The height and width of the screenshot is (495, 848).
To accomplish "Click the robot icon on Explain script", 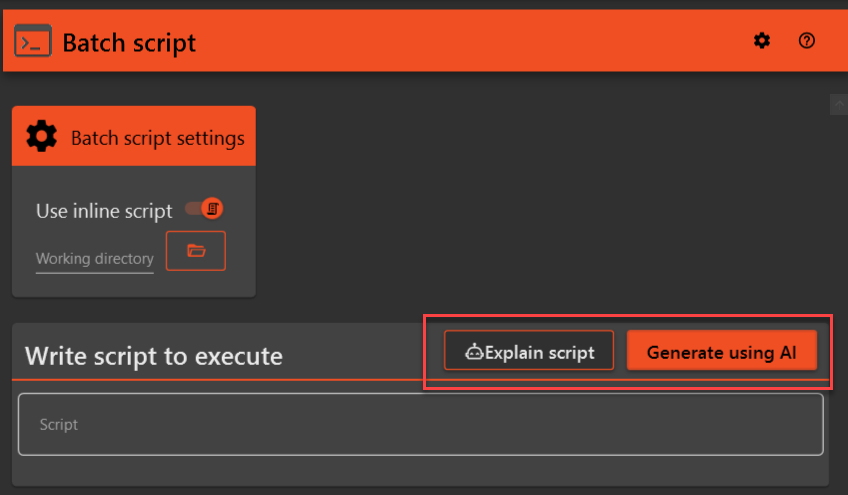I will tap(474, 352).
